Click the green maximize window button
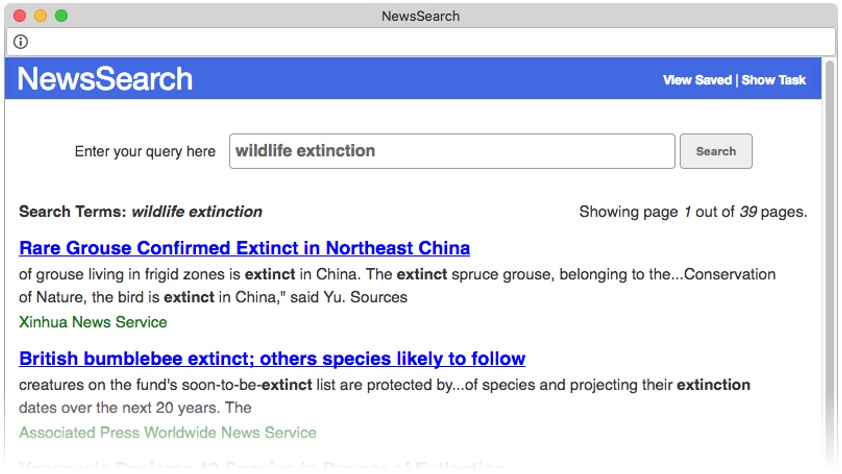The height and width of the screenshot is (474, 842). tap(62, 16)
